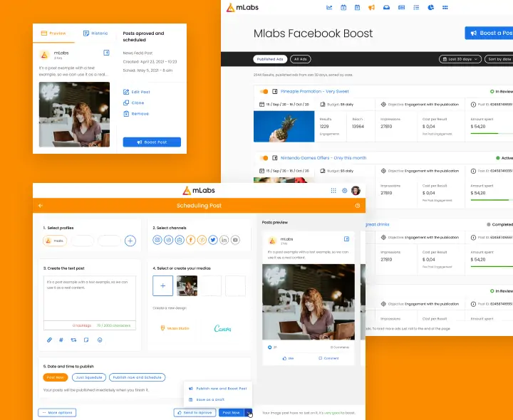Select the YouTube channel icon

235,240
